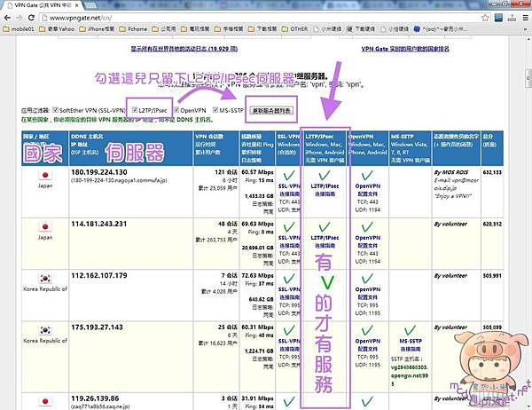Click the Japan flag for 114.181.243.231
532x410 pixels.
click(45, 227)
